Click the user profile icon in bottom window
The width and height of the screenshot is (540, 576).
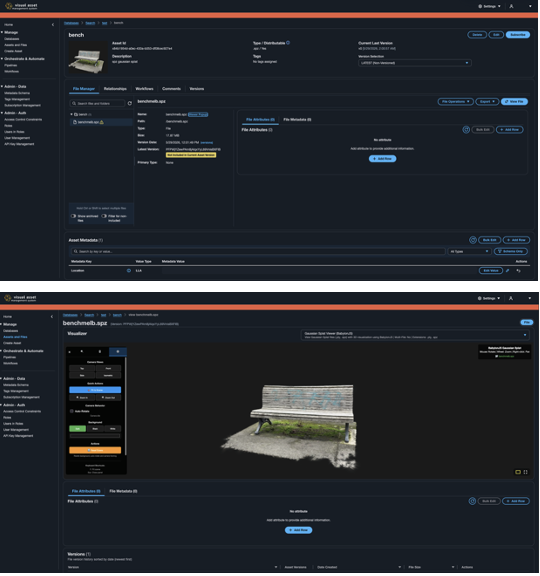pos(511,298)
